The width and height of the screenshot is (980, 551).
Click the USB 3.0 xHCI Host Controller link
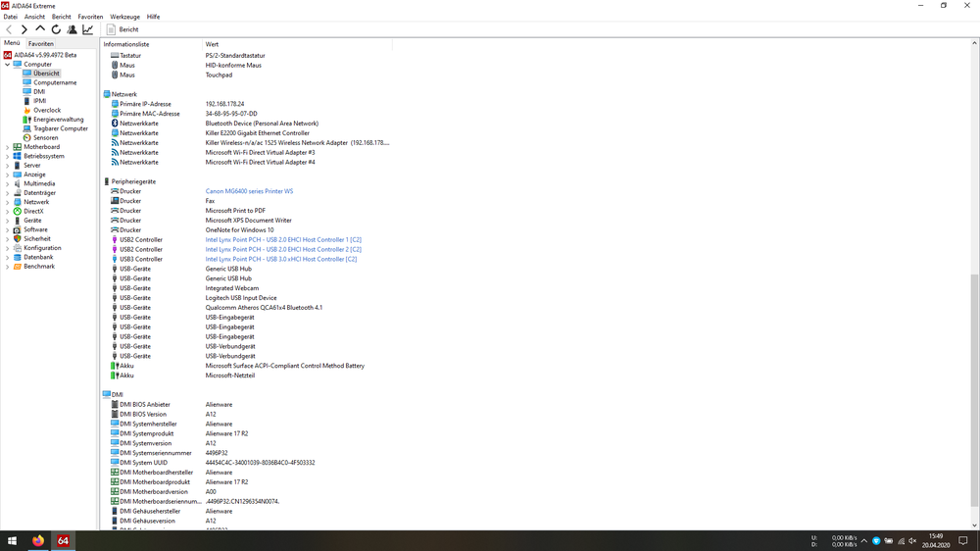coord(280,259)
